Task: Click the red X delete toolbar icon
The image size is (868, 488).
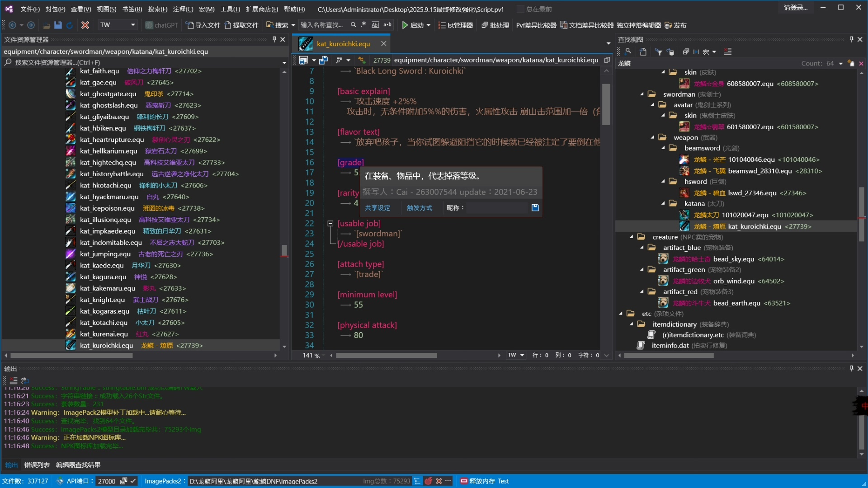Action: (85, 25)
